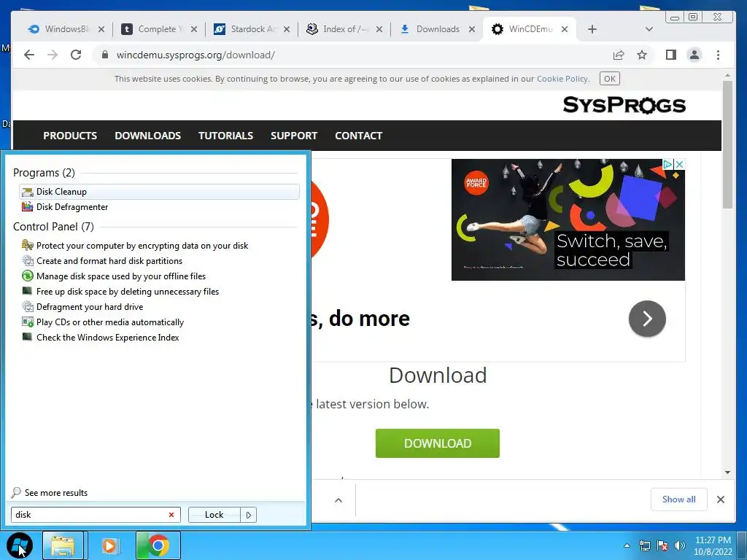Screen dimensions: 747x560
Task: Click the Lock button in Start menu
Action: [214, 515]
